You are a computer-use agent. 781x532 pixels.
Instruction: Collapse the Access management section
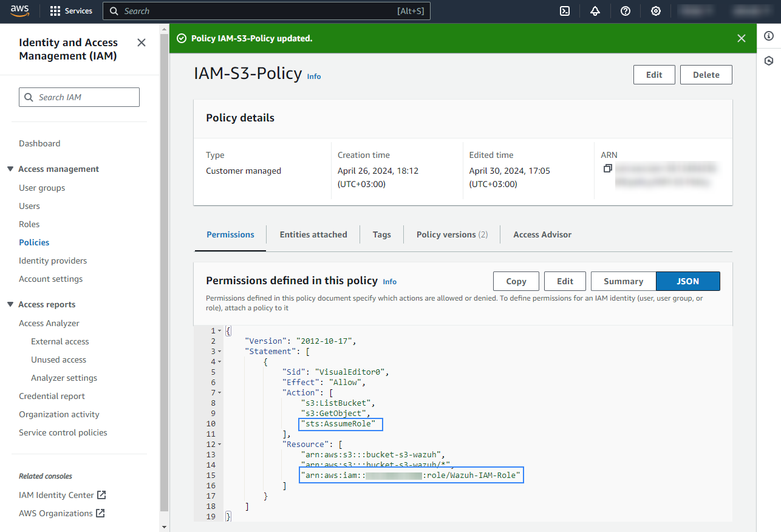pos(10,169)
